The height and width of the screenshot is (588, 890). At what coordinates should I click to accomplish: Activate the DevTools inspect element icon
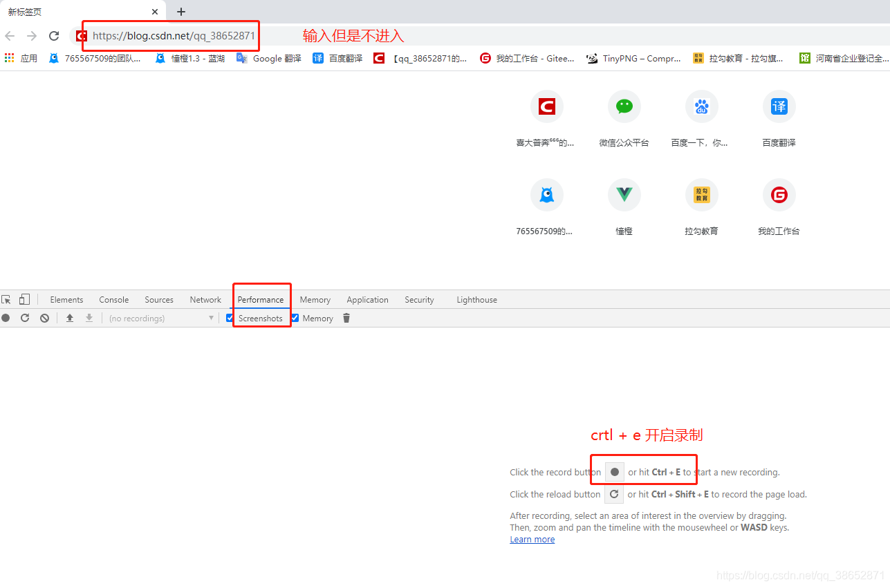click(6, 299)
